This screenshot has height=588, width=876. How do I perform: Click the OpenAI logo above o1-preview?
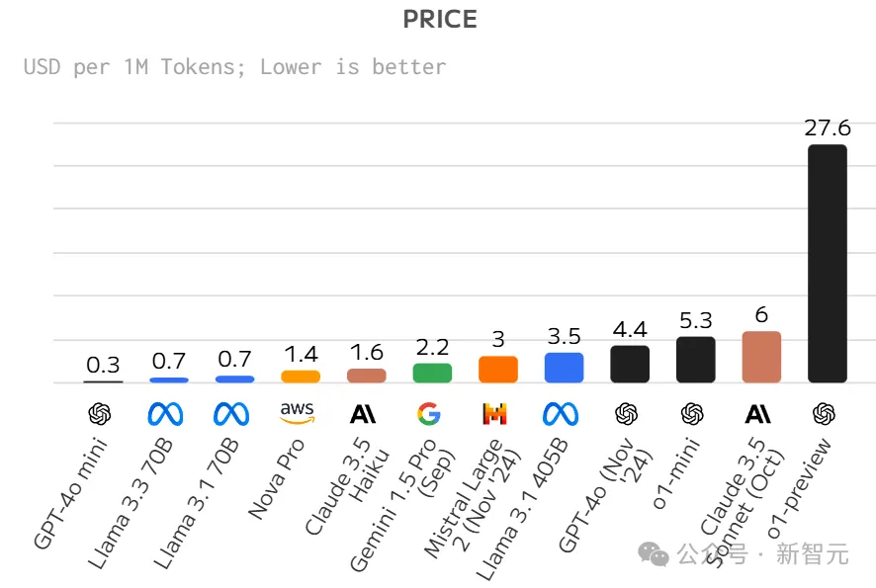coord(824,414)
